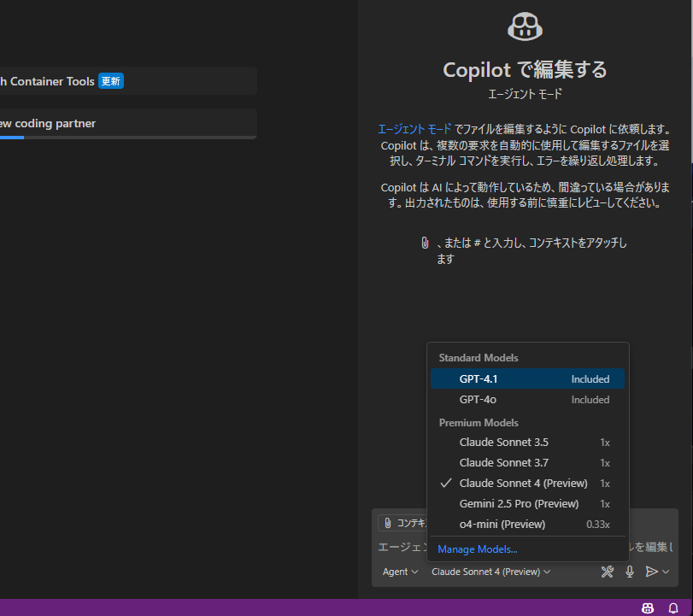Open the Container Tools walkthrough card

coord(128,81)
